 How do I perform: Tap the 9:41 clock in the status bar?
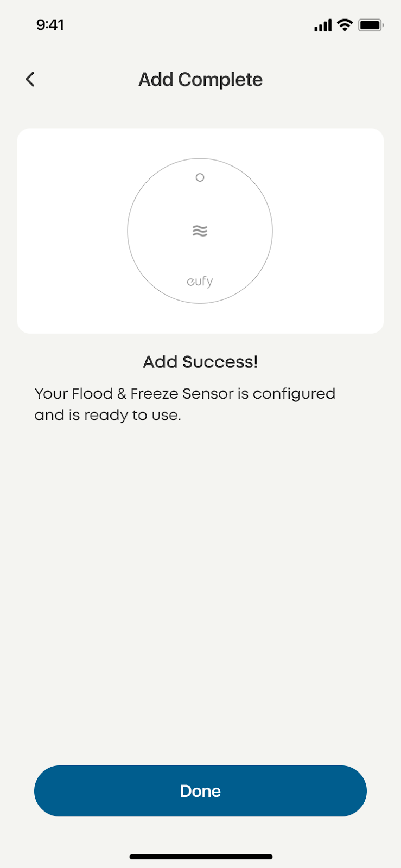click(x=50, y=25)
